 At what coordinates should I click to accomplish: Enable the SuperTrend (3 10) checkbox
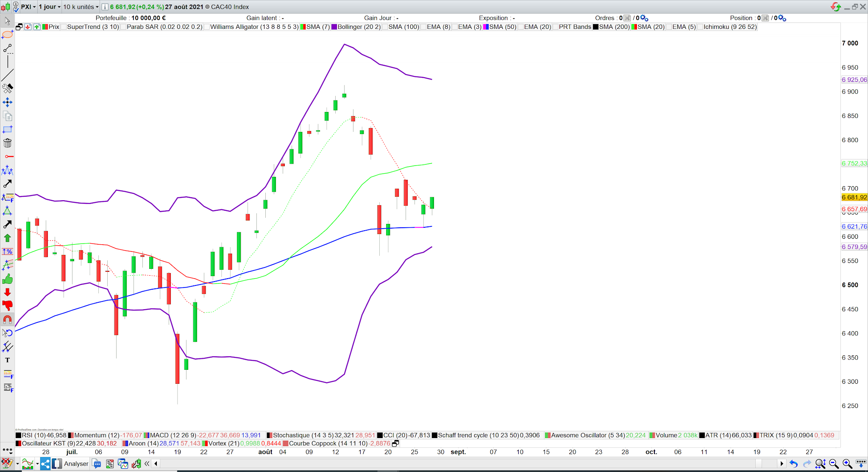64,27
